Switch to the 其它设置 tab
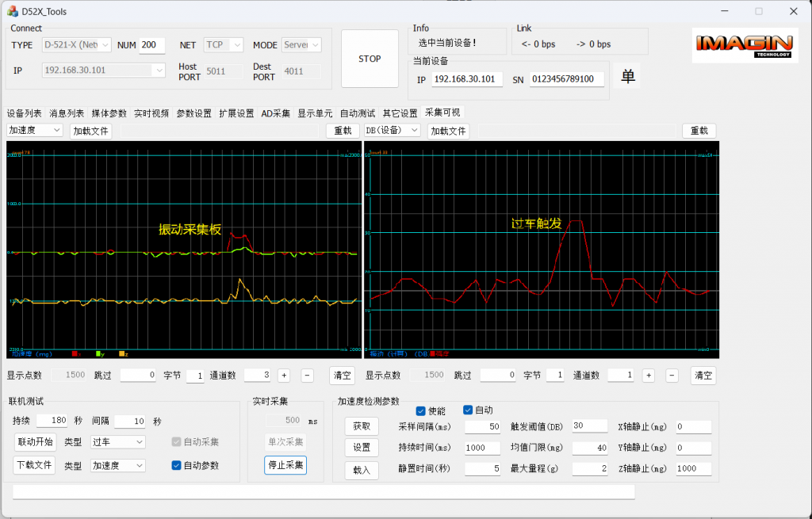This screenshot has width=812, height=519. [400, 113]
